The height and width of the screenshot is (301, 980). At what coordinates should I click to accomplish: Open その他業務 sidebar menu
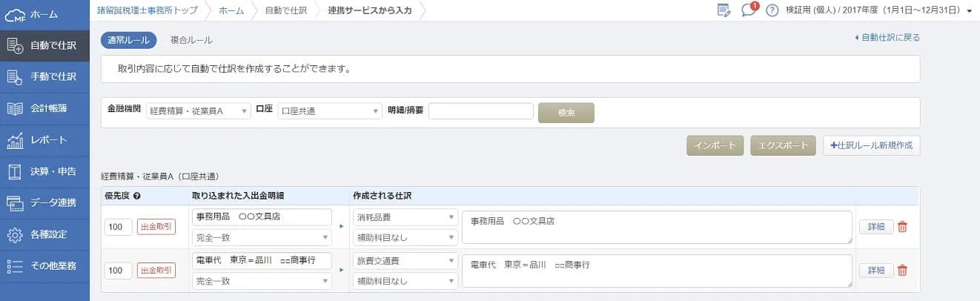(x=44, y=265)
